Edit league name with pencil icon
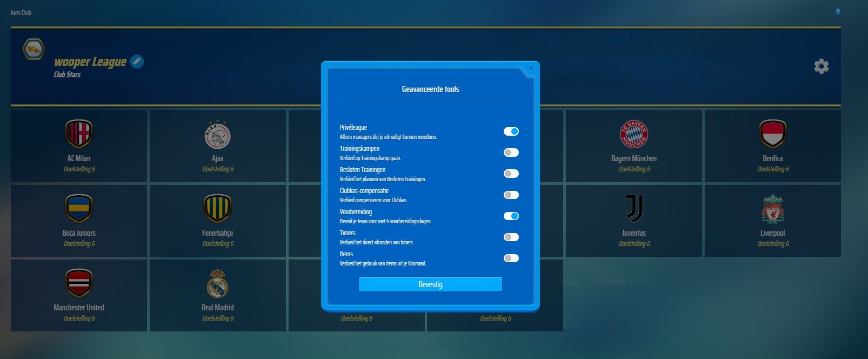 [137, 62]
